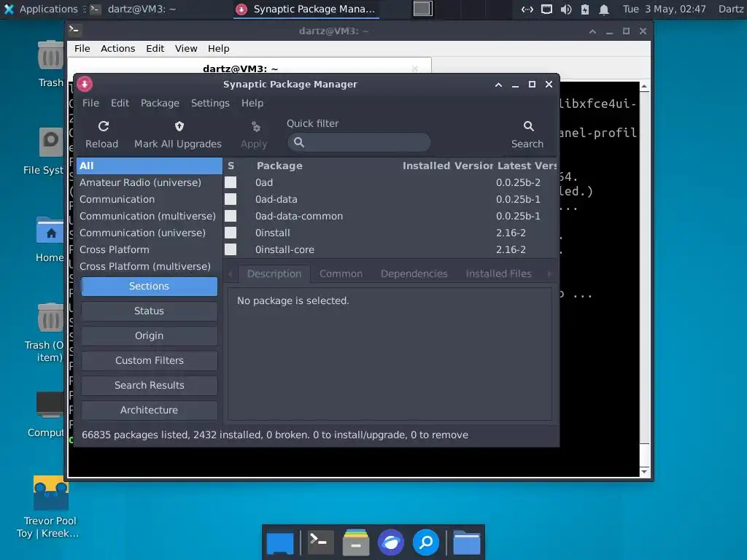Screen dimensions: 747x560
Task: Open Synaptic Help menu
Action: coord(252,103)
